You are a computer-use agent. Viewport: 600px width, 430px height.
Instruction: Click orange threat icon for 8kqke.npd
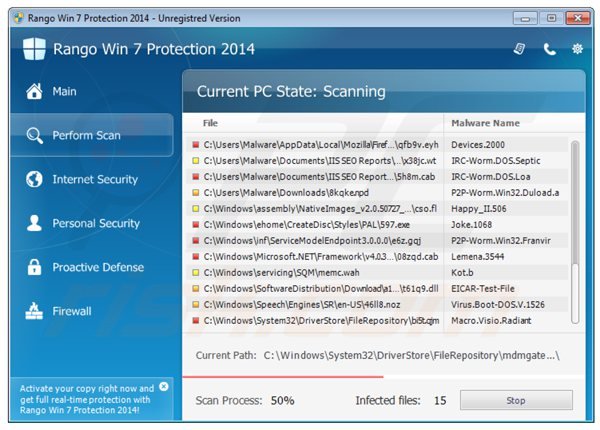click(196, 193)
